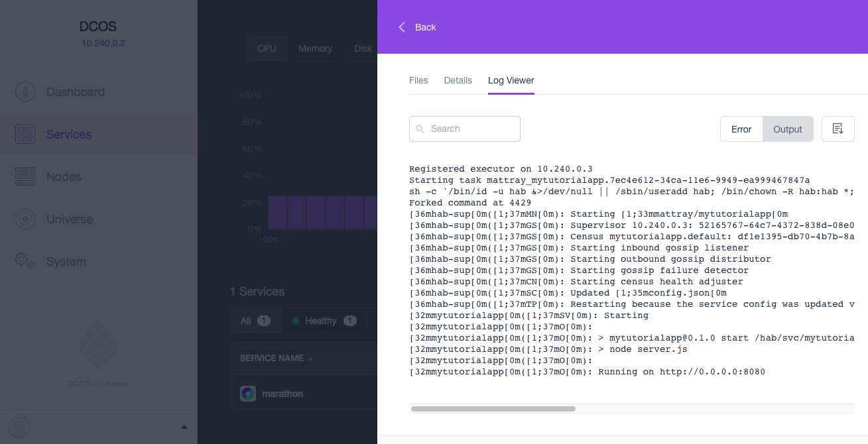Expand the Back navigation chevron
This screenshot has height=444, width=868.
(x=402, y=27)
